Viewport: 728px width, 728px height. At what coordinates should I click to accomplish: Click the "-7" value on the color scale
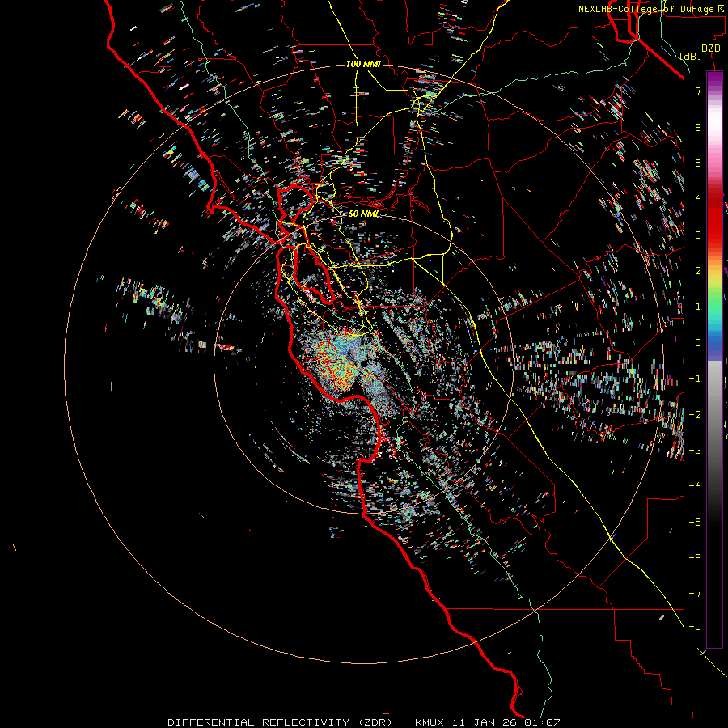point(695,594)
